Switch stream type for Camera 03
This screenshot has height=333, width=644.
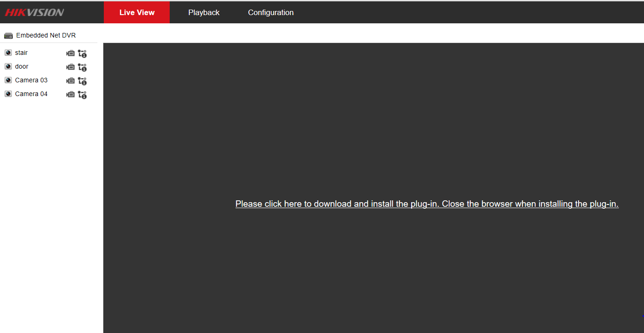click(82, 81)
